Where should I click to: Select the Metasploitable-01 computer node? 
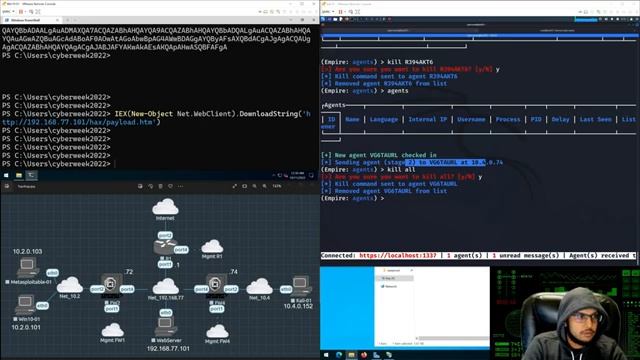[28, 267]
